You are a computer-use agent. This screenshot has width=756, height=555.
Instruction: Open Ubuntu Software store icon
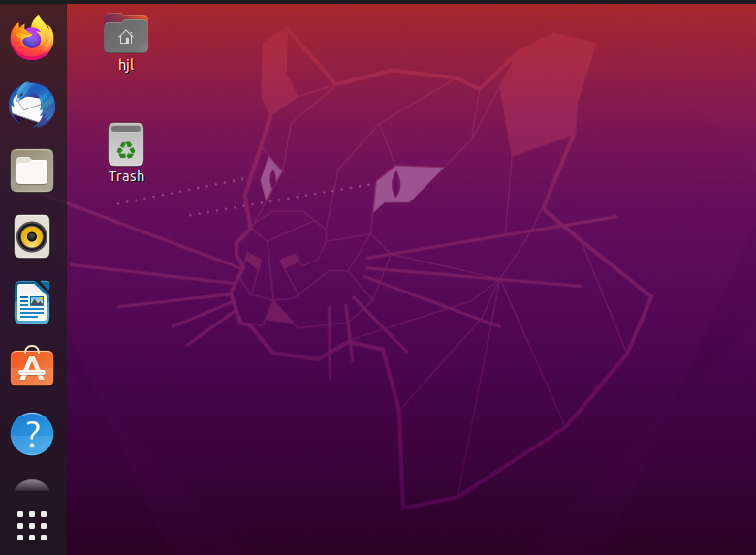click(x=32, y=366)
